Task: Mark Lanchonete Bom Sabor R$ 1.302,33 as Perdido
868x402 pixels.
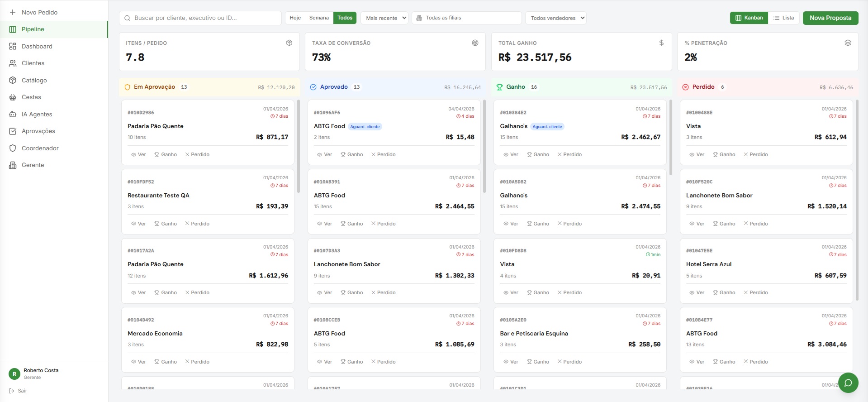Action: 383,292
